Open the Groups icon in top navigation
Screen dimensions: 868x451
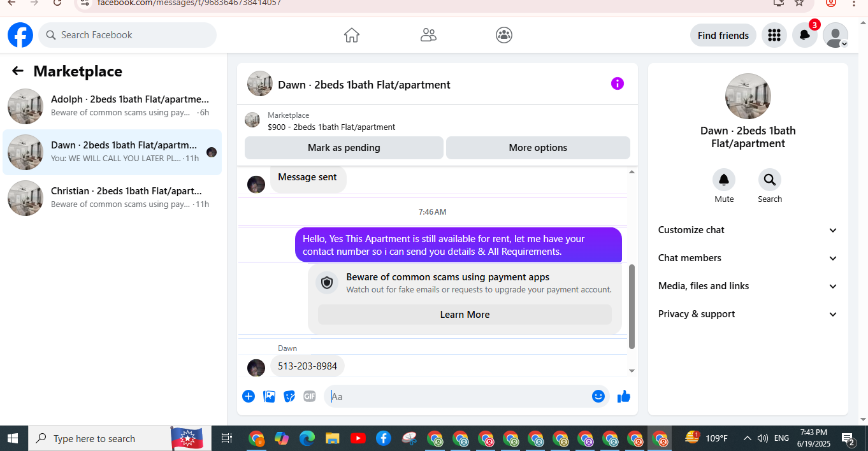click(504, 35)
